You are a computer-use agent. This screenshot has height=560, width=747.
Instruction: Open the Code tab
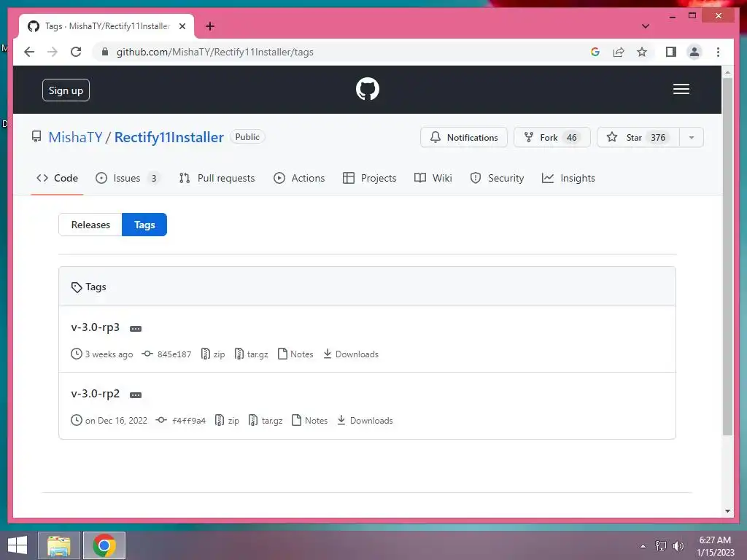[x=57, y=178]
